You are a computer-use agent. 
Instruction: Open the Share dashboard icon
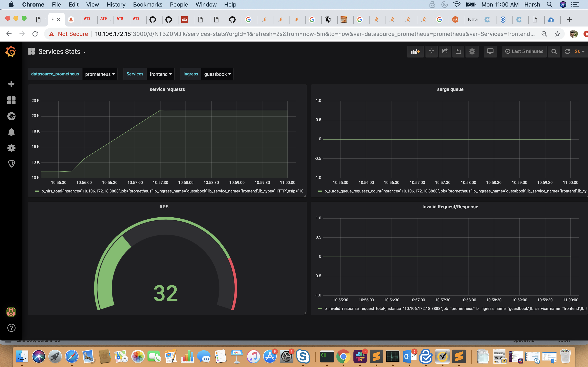[x=445, y=51]
